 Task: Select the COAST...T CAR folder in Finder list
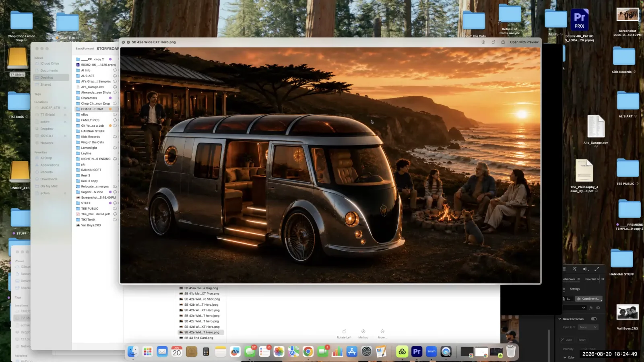coord(96,109)
